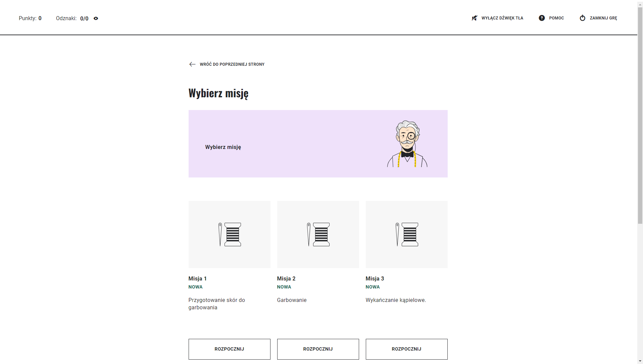Click the Garbowanie mission description
The height and width of the screenshot is (364, 643).
292,300
